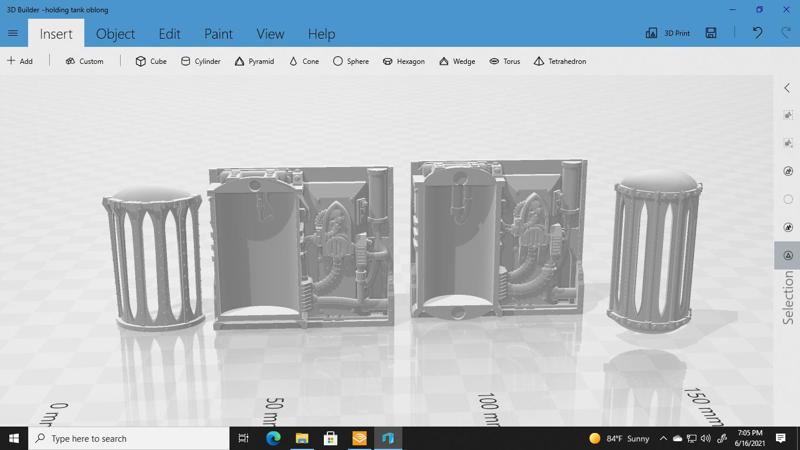This screenshot has height=450, width=800.
Task: Open the Paint tab
Action: 218,34
